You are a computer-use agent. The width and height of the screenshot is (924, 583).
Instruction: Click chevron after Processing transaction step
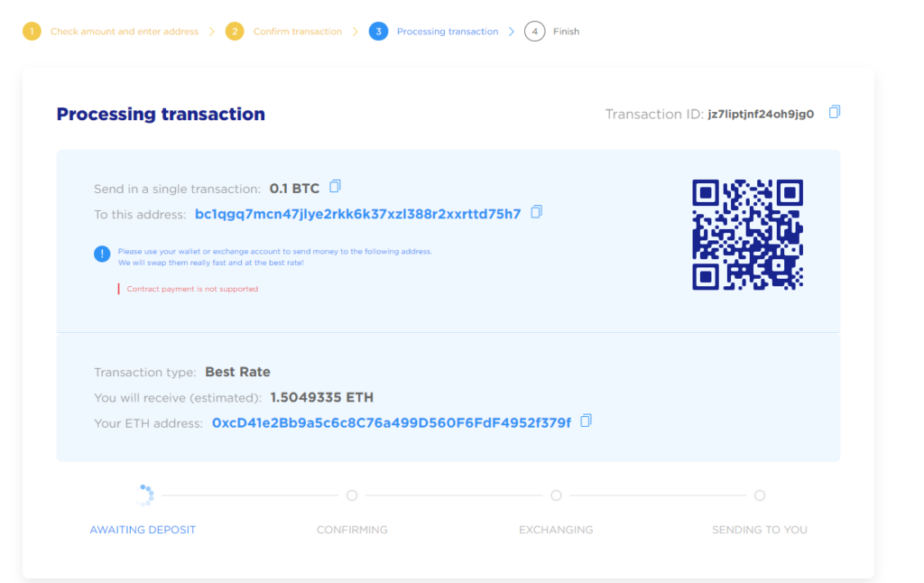pos(512,32)
